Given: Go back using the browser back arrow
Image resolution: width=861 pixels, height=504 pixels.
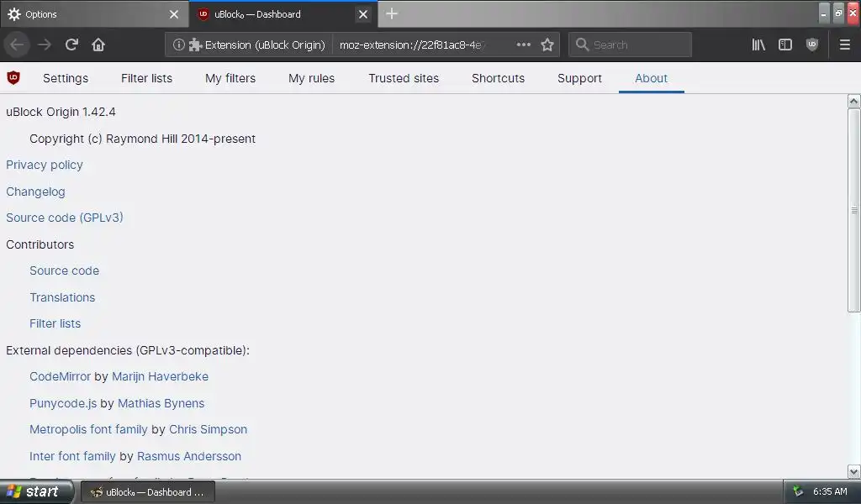Looking at the screenshot, I should [17, 45].
